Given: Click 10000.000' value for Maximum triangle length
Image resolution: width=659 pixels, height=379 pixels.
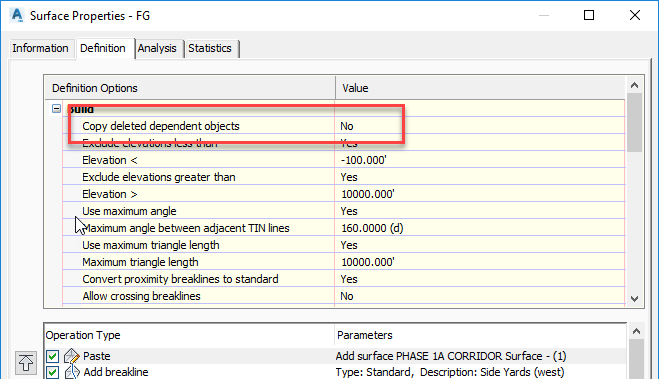Looking at the screenshot, I should (x=368, y=262).
